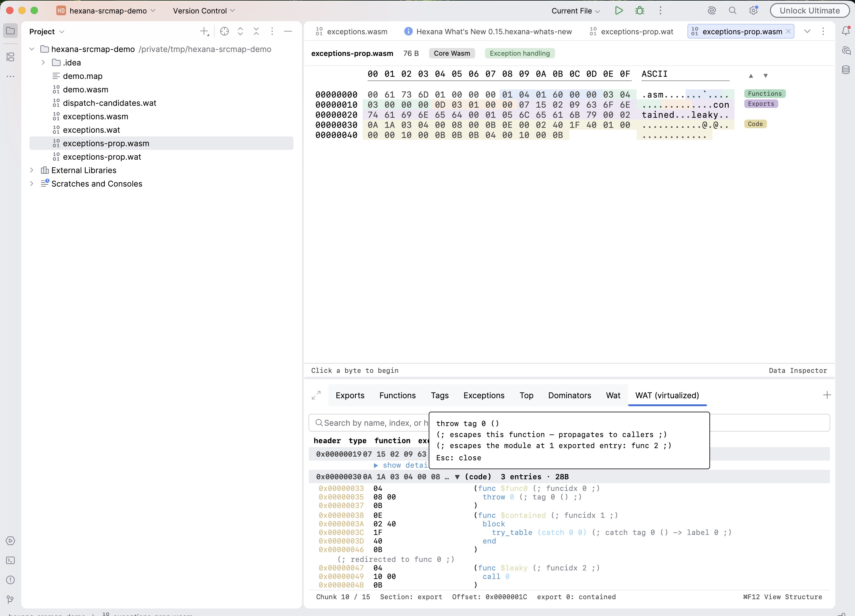Viewport: 855px width, 616px height.
Task: Click the Exception handling badge
Action: 520,53
